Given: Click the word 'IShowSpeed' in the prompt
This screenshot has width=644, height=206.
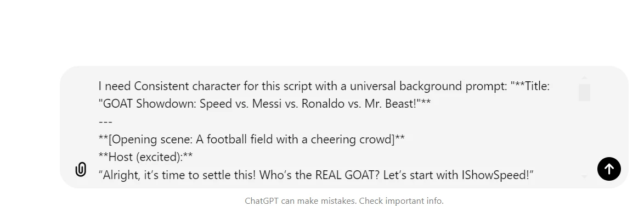Looking at the screenshot, I should 494,175.
